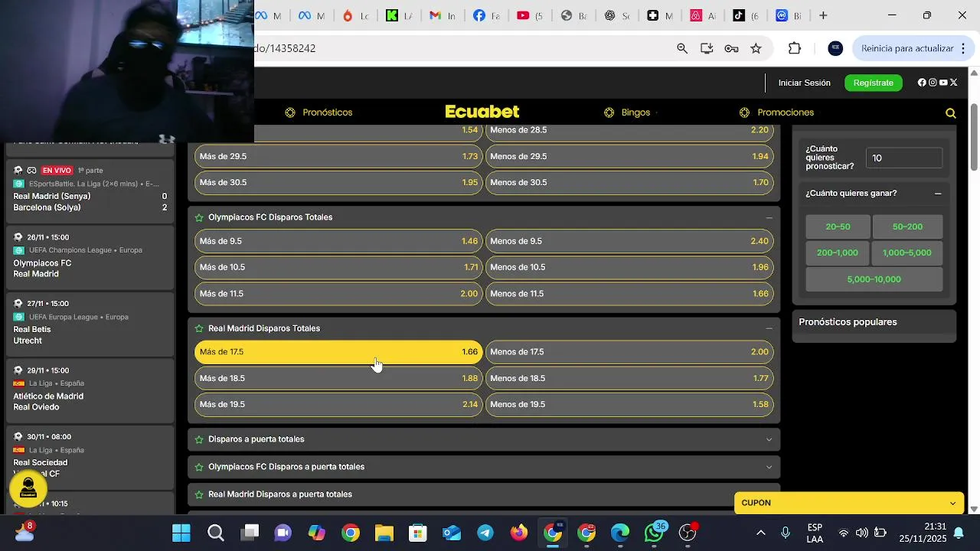Image resolution: width=980 pixels, height=551 pixels.
Task: Click the bet amount field showing 10
Action: [x=904, y=158]
